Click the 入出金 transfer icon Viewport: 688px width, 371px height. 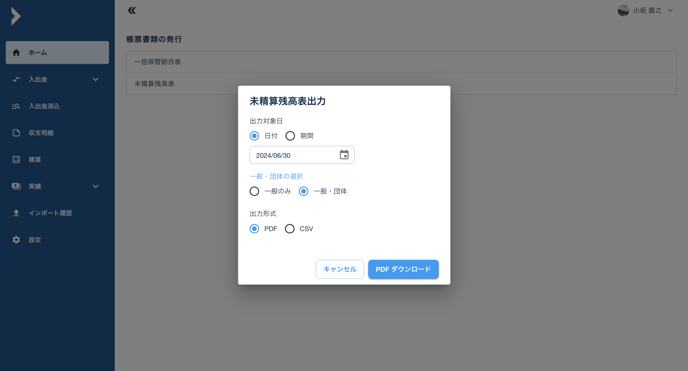click(x=16, y=79)
